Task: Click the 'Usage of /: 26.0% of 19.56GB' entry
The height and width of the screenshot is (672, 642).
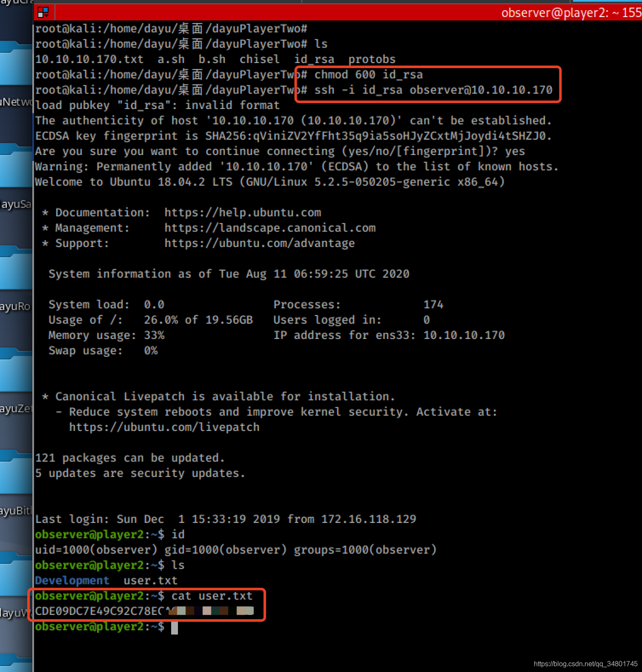Action: (151, 320)
